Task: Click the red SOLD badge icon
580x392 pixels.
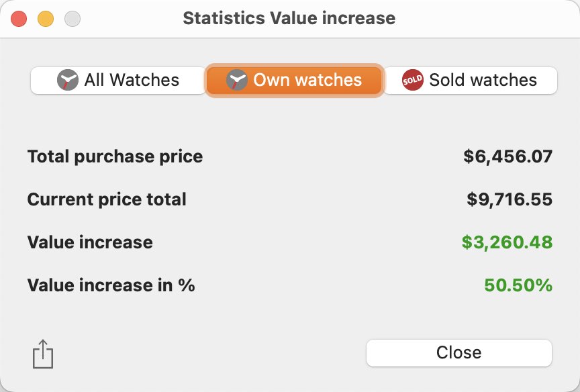Action: pyautogui.click(x=413, y=80)
